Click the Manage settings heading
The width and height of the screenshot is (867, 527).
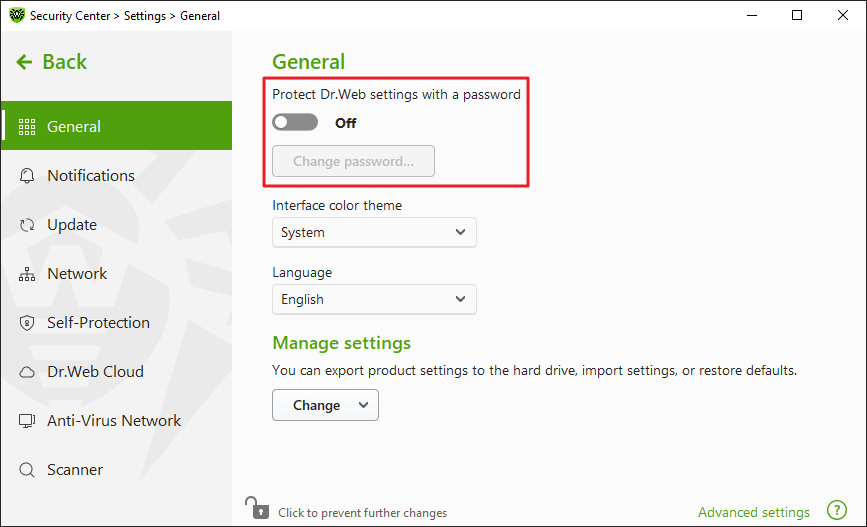coord(341,343)
